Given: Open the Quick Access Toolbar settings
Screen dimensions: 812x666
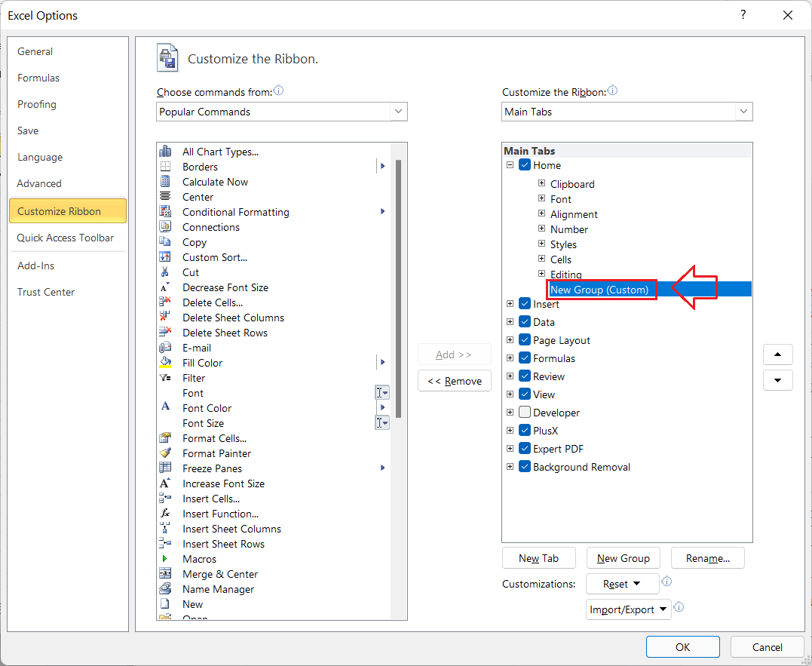Looking at the screenshot, I should [x=67, y=238].
